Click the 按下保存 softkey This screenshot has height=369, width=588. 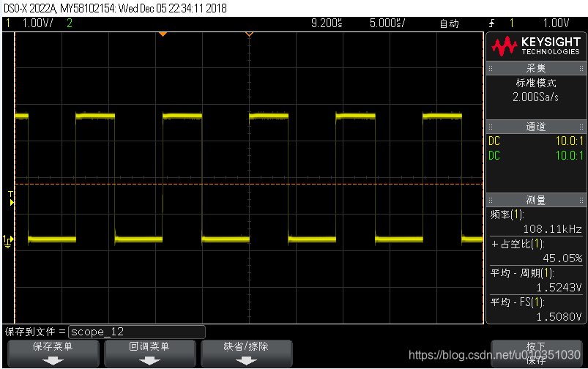click(x=536, y=353)
